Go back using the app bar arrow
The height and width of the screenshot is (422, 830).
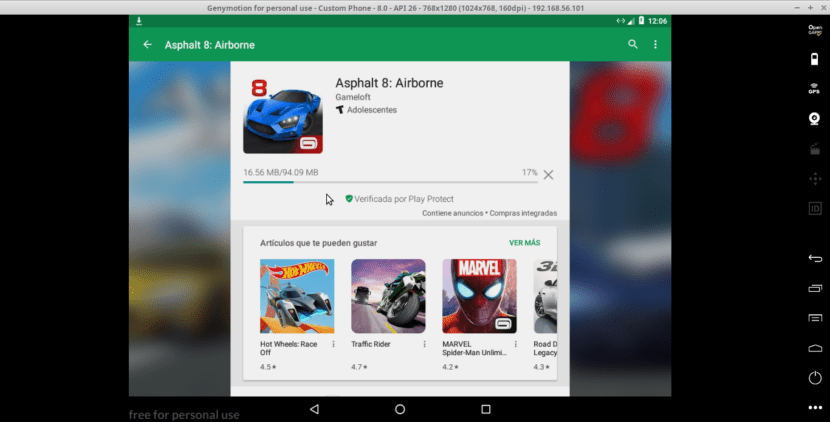(x=148, y=45)
